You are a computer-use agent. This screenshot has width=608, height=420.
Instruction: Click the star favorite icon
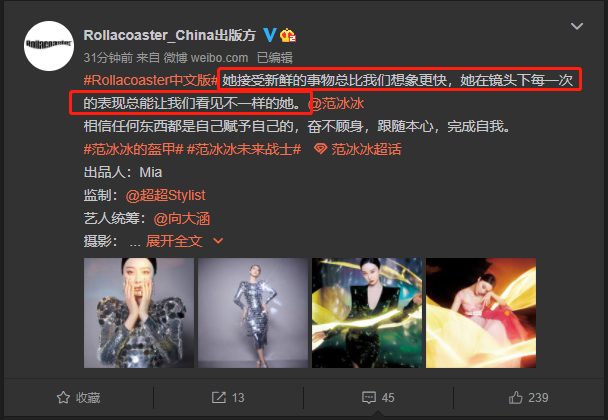point(63,398)
